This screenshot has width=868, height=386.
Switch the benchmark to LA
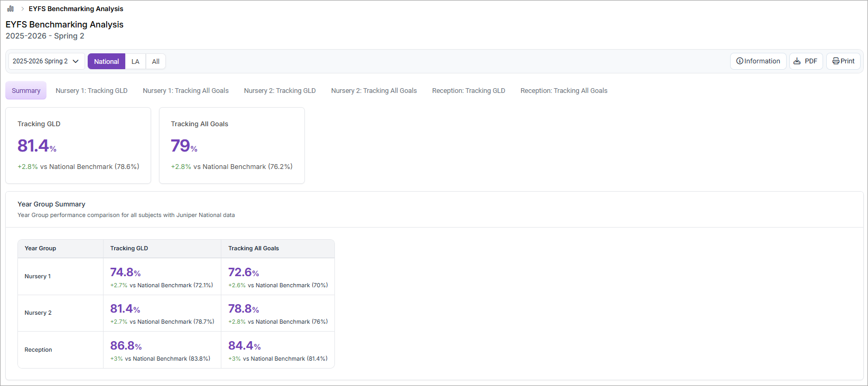[x=135, y=61]
